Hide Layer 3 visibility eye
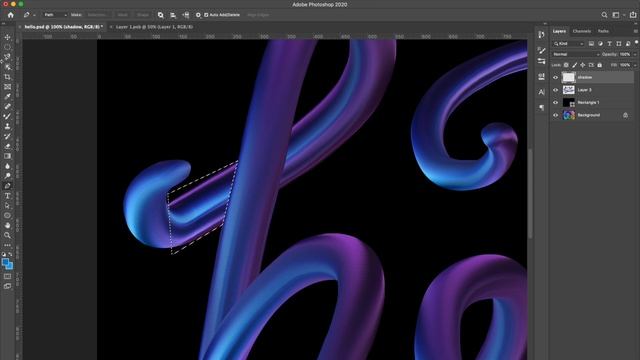The height and width of the screenshot is (360, 640). (x=555, y=90)
